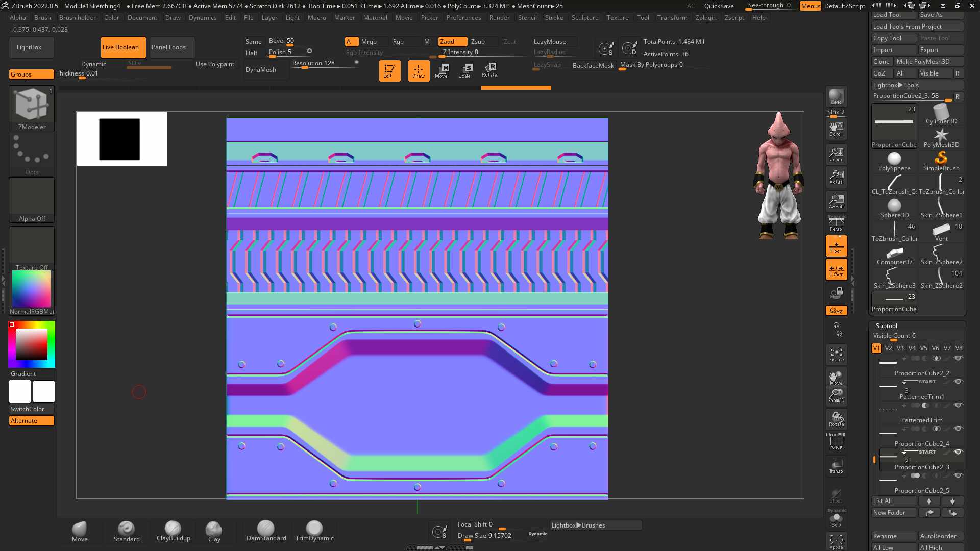Select the Cylinder3D tool

(941, 114)
